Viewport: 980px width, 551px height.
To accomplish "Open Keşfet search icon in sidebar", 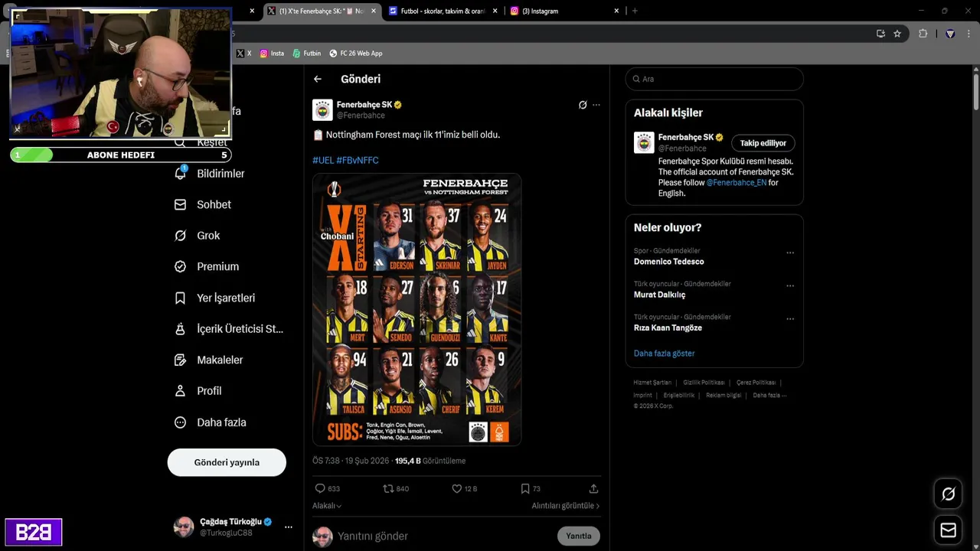I will click(x=180, y=142).
